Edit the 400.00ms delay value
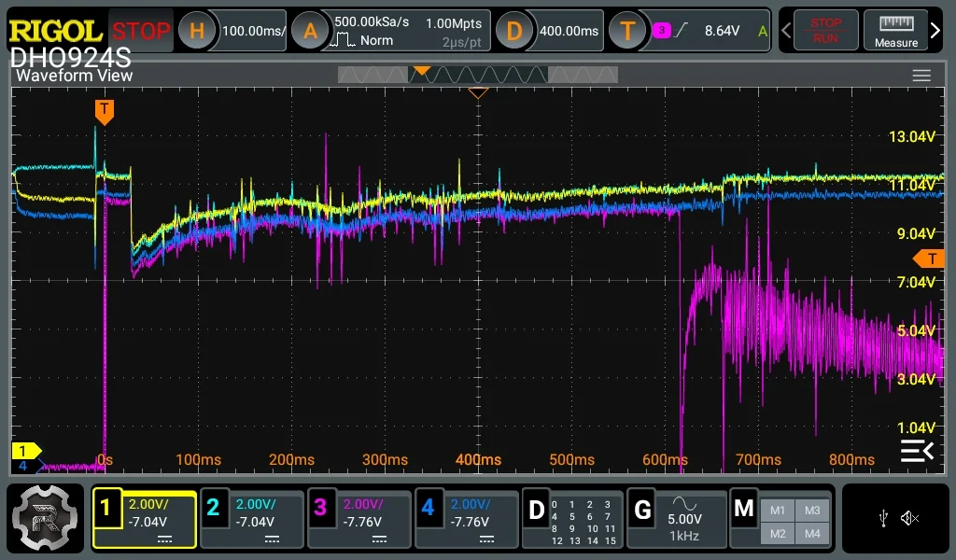Image resolution: width=956 pixels, height=560 pixels. pyautogui.click(x=569, y=31)
